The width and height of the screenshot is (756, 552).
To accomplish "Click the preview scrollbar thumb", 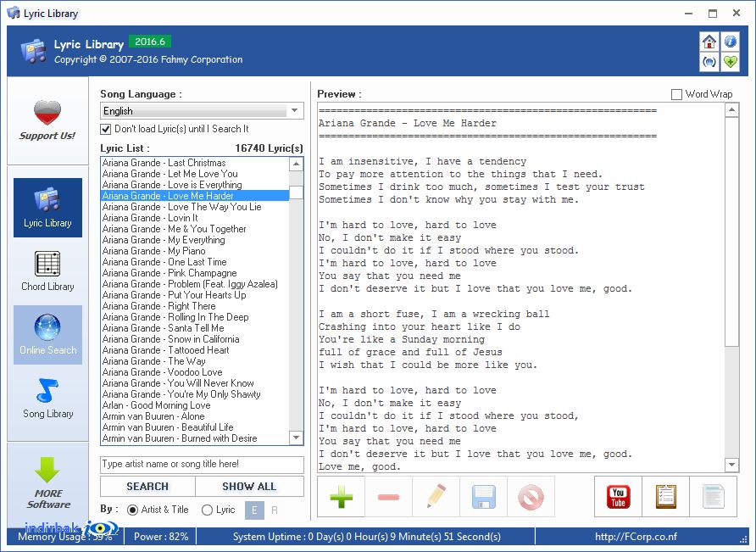I will click(x=732, y=231).
